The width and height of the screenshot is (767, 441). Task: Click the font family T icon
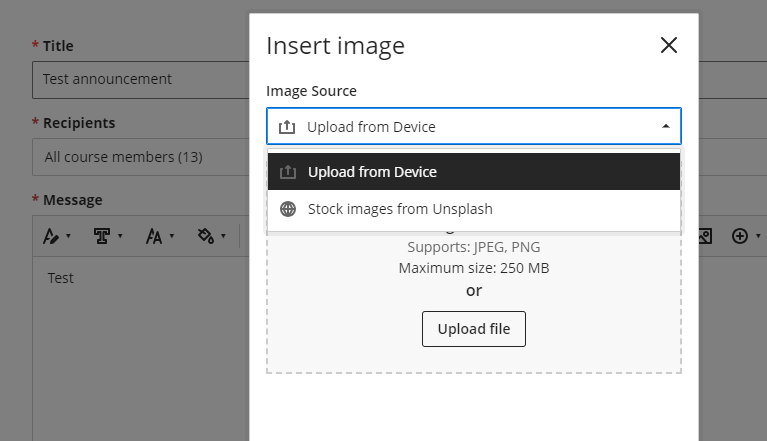101,236
